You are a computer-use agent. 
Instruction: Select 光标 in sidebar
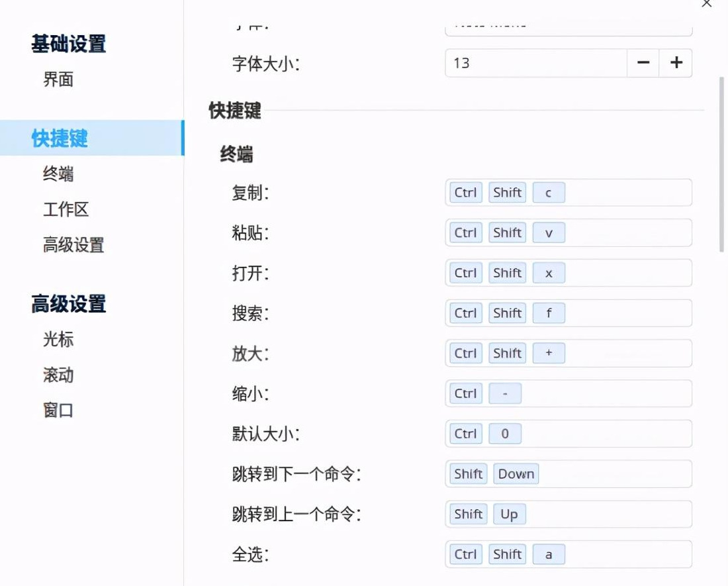[58, 340]
